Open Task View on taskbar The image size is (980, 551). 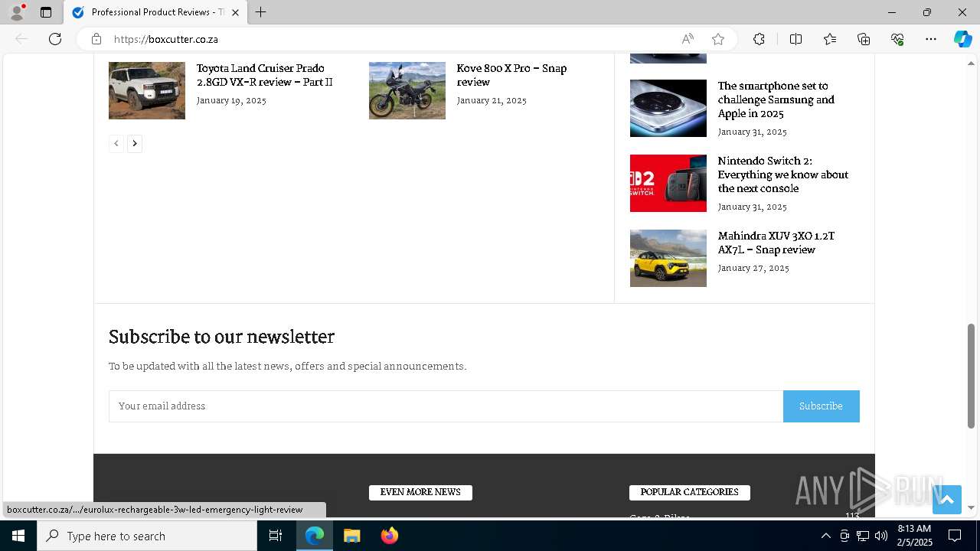click(x=276, y=536)
